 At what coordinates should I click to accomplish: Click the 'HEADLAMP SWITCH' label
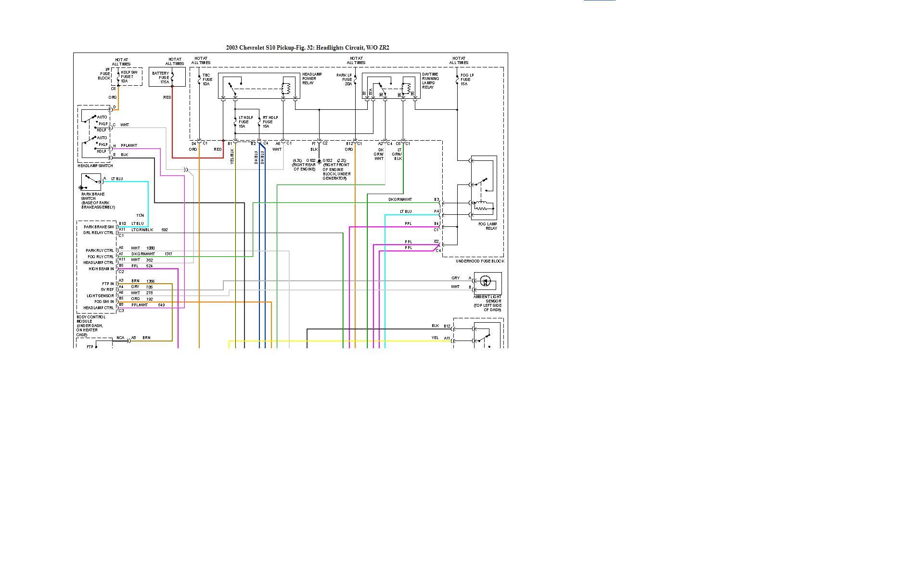tap(95, 166)
